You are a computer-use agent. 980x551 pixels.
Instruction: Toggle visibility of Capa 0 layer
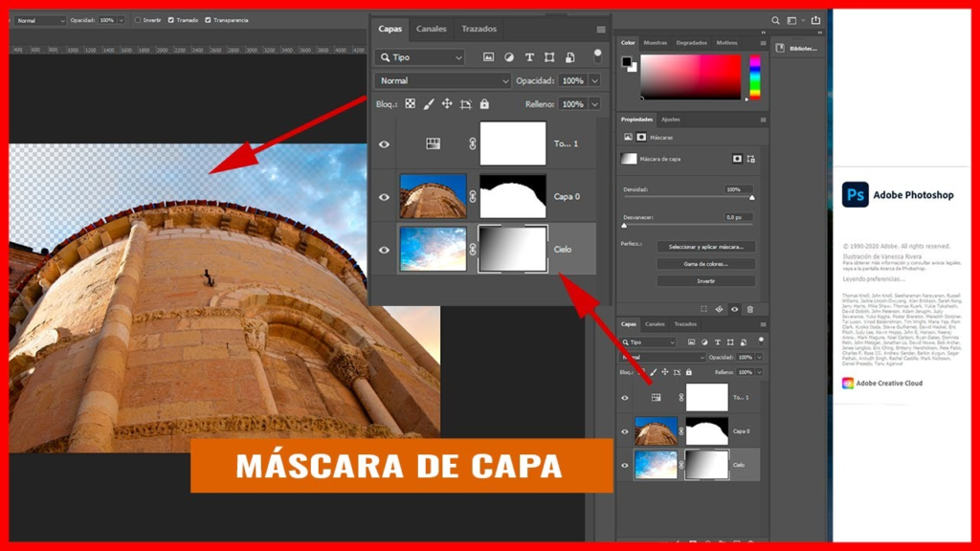384,197
